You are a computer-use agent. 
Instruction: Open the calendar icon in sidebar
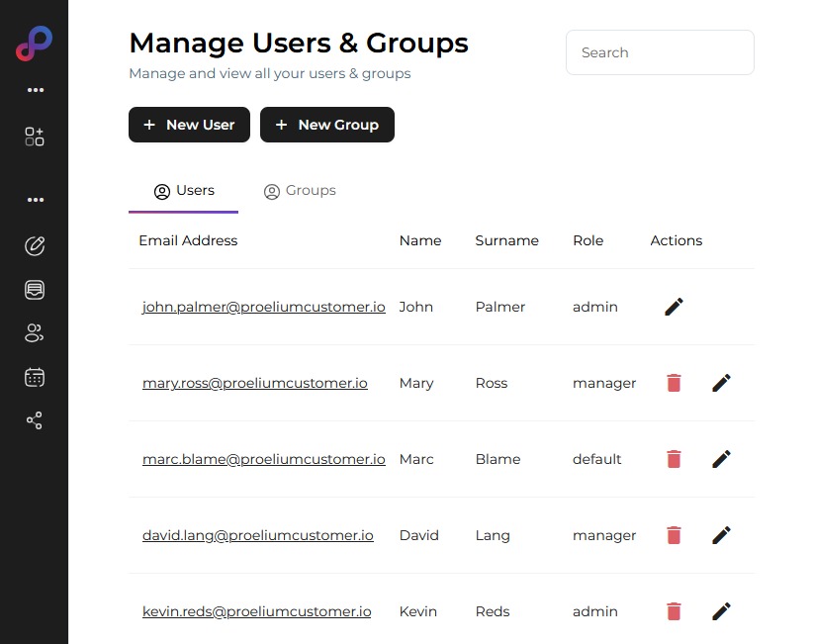pyautogui.click(x=35, y=377)
